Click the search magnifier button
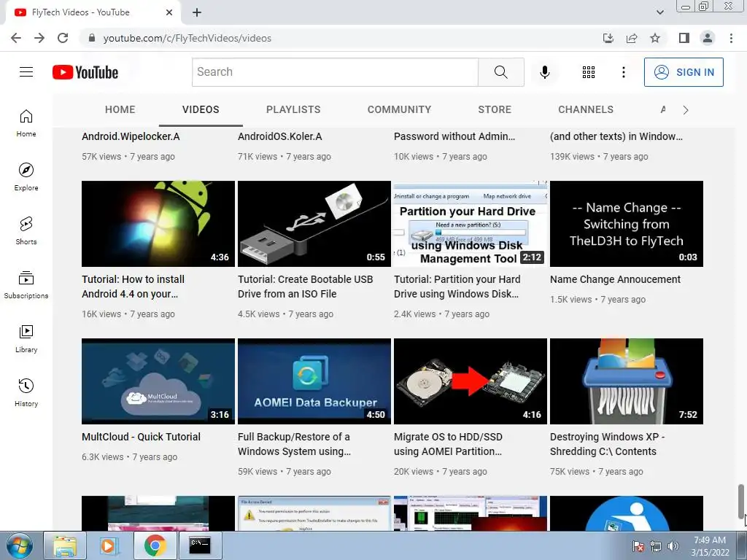This screenshot has width=747, height=560. point(500,72)
